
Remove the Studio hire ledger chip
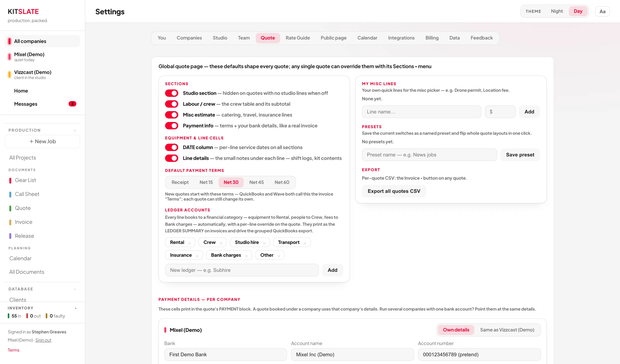[x=264, y=243]
